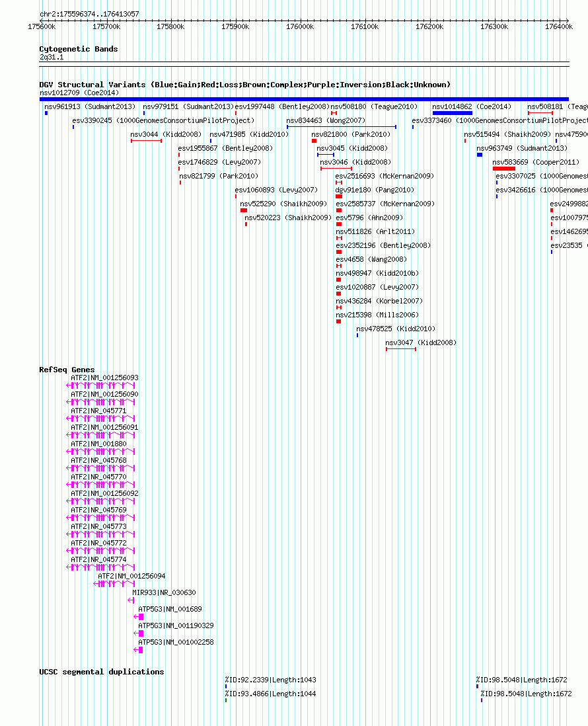
Task: Select esv4658 (Wang2008) label
Action: click(371, 259)
